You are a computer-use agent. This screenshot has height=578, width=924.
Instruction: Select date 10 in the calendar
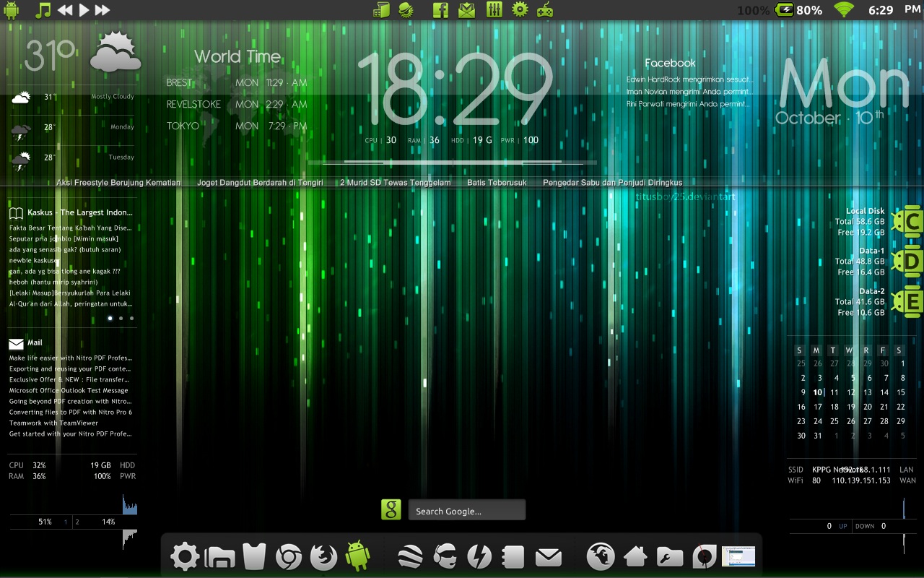(x=818, y=392)
